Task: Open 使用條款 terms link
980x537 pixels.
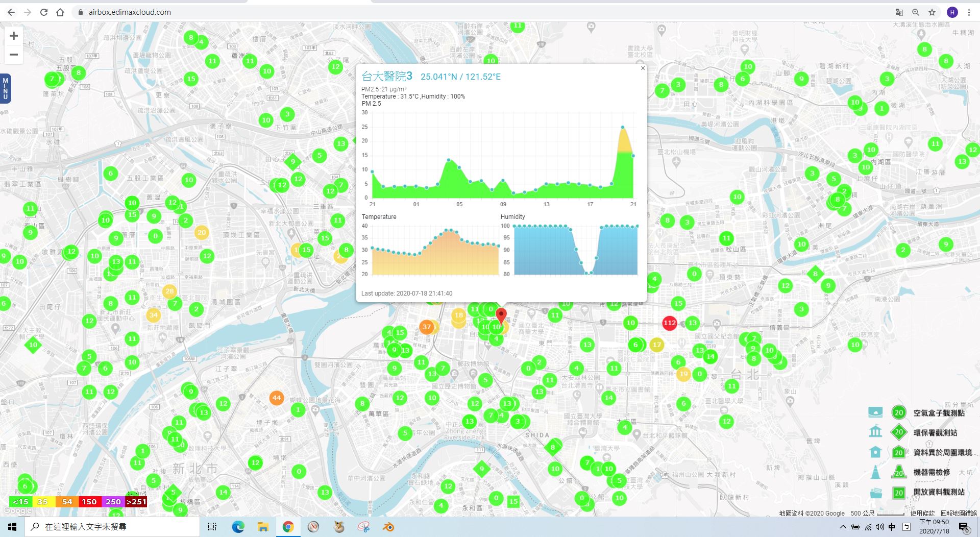Action: coord(922,513)
